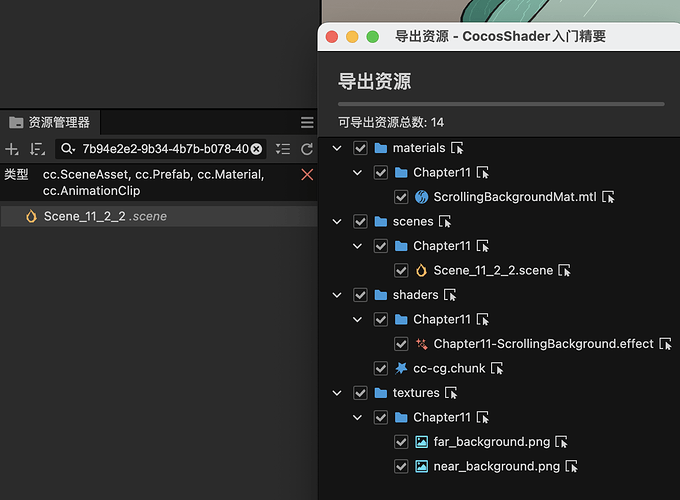Toggle Chapter11 checkbox under scenes
680x500 pixels.
pyautogui.click(x=380, y=246)
